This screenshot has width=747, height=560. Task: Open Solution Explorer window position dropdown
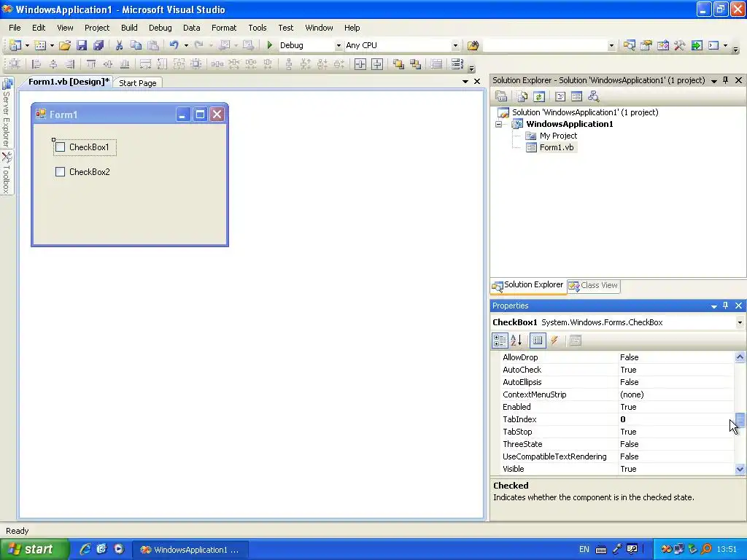pyautogui.click(x=713, y=81)
